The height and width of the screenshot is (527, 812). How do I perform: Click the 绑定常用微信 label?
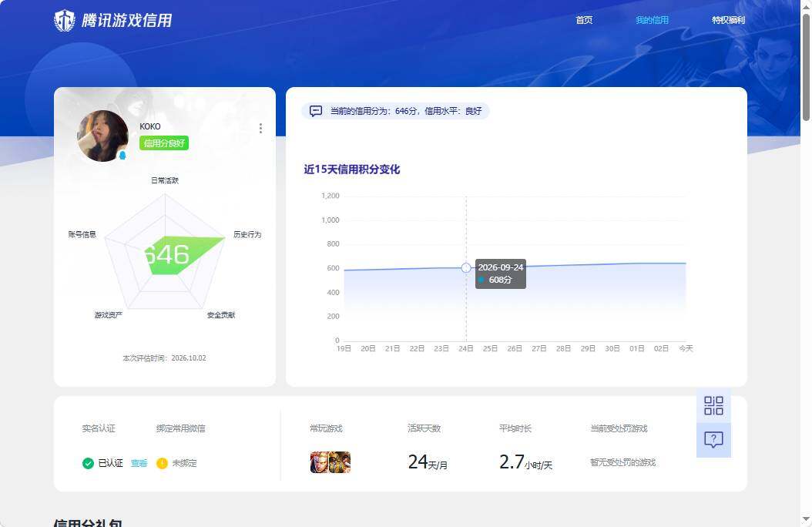(x=181, y=428)
